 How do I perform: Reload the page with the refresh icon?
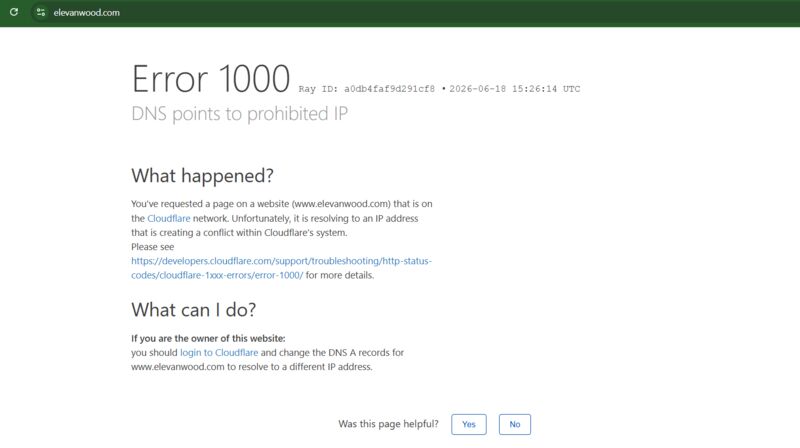click(x=14, y=12)
